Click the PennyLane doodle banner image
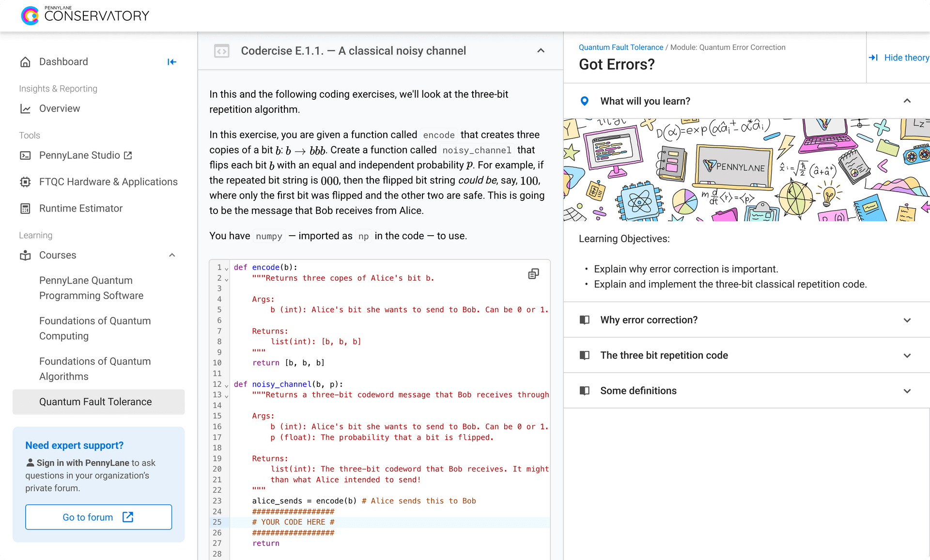 (x=746, y=170)
